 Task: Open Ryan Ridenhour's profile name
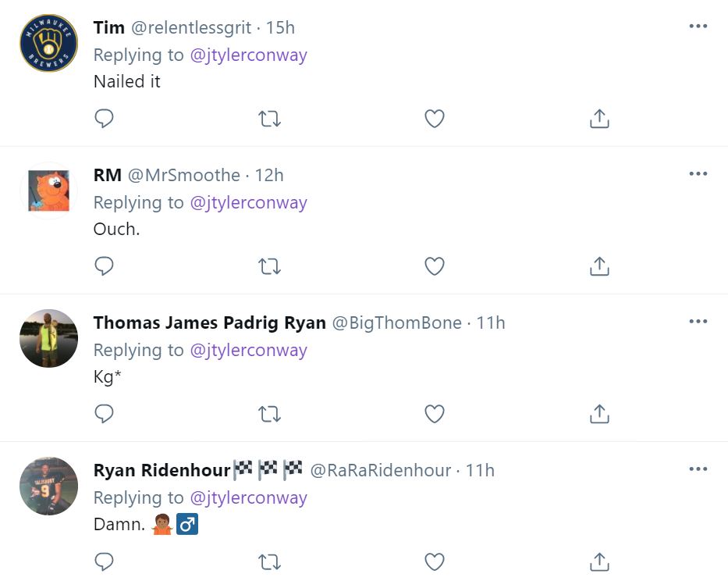(x=162, y=470)
